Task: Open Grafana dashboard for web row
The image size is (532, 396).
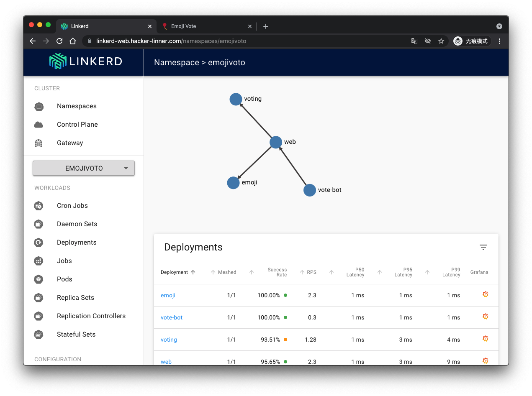Action: point(486,361)
